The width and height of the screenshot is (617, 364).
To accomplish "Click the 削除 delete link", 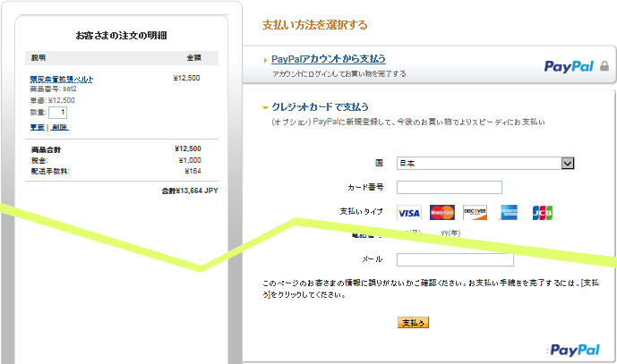I will 60,127.
